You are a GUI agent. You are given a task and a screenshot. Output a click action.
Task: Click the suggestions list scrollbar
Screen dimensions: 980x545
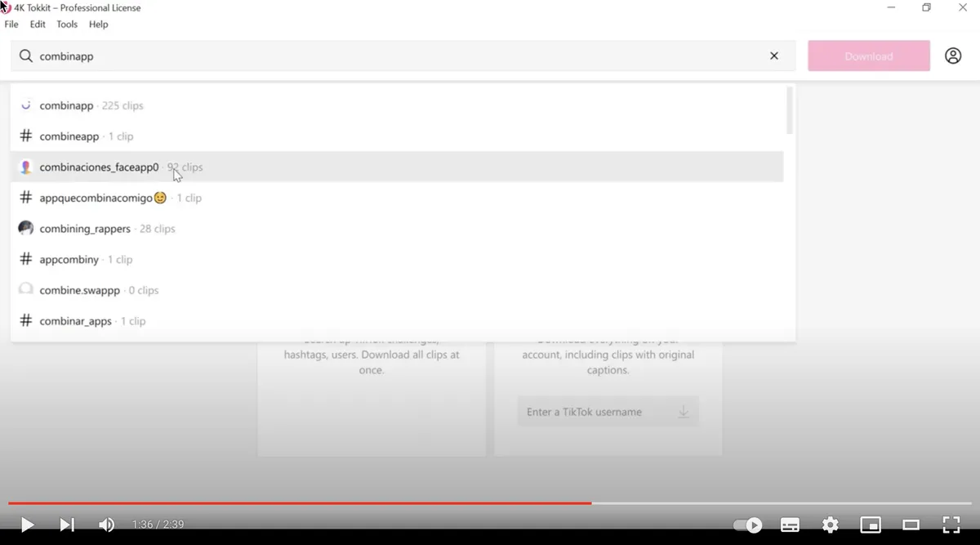point(789,110)
